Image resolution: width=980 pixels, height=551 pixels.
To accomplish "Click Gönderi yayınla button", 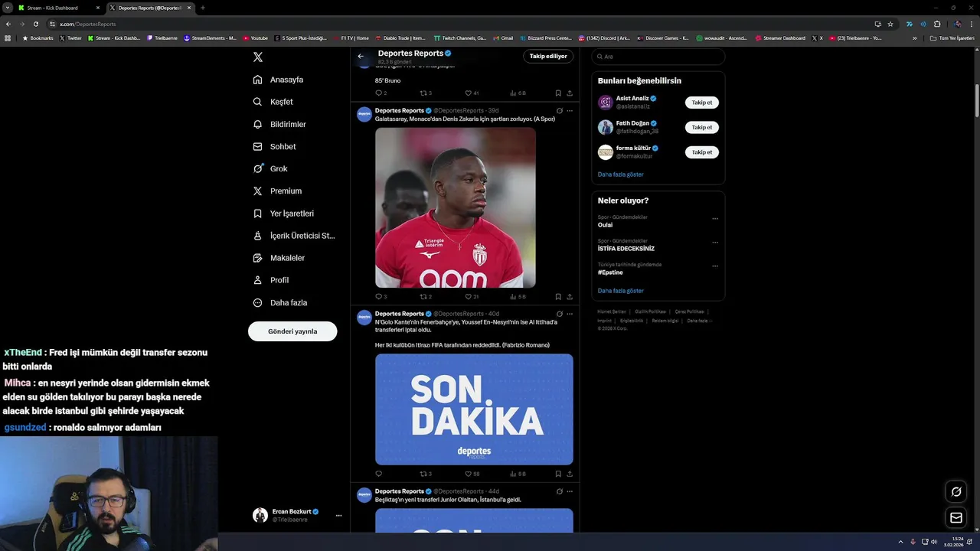I will [x=292, y=331].
